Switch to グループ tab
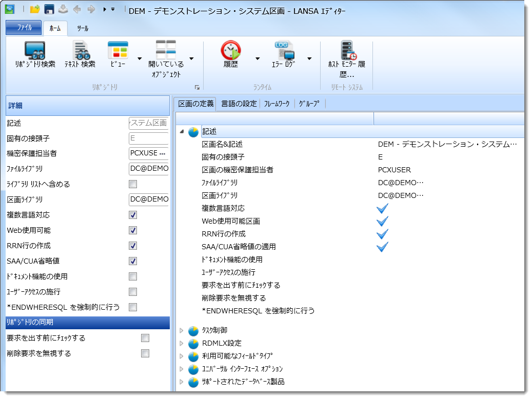The height and width of the screenshot is (399, 532). 309,104
